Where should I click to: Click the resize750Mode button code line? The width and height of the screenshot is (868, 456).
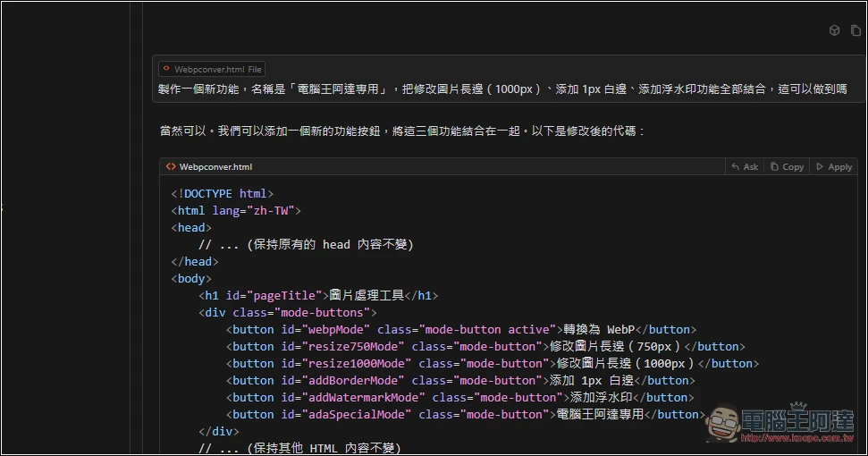pyautogui.click(x=485, y=346)
